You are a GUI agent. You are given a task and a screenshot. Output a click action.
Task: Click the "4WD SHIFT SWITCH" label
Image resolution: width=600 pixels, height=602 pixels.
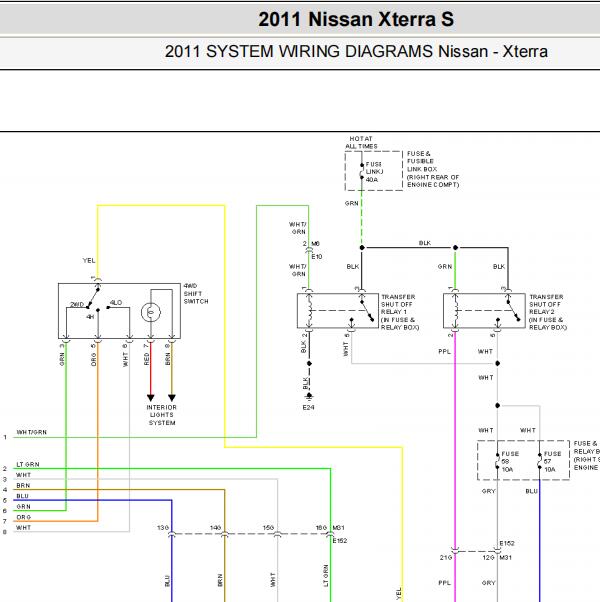click(196, 294)
